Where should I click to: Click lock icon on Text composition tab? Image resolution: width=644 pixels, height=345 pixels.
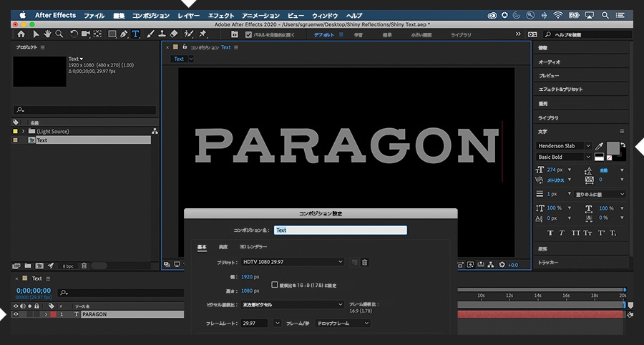(x=185, y=47)
